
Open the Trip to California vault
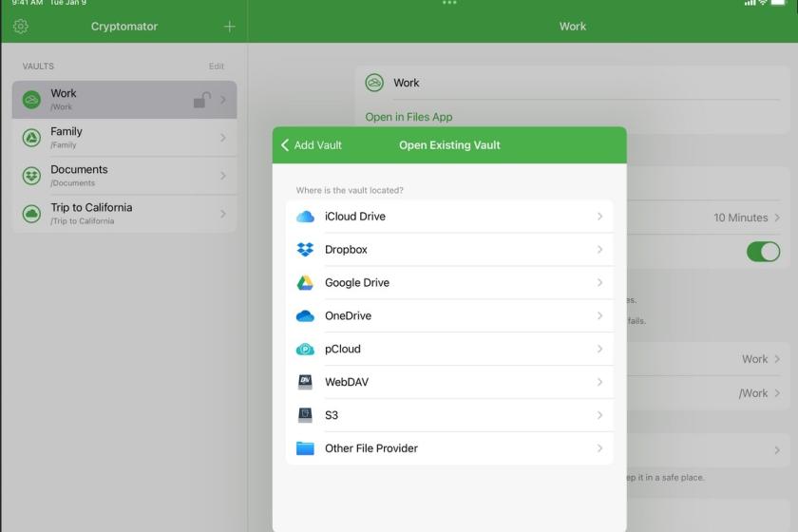point(124,214)
